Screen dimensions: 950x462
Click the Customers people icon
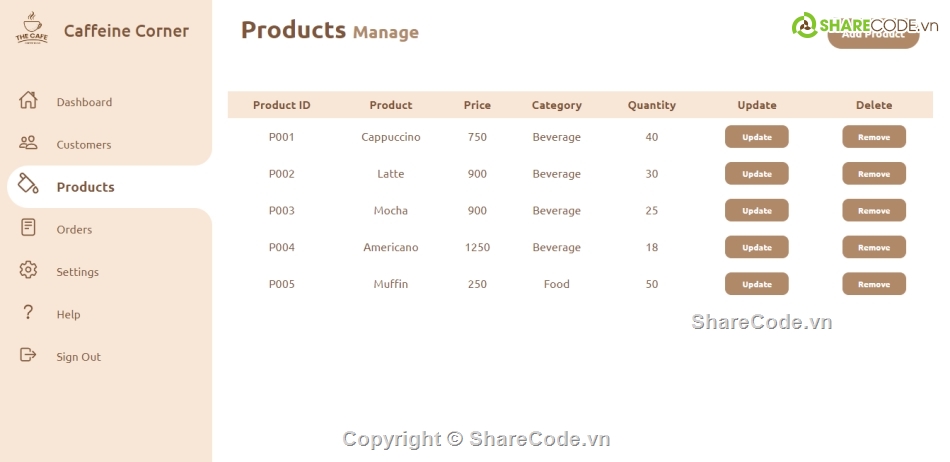click(x=28, y=143)
